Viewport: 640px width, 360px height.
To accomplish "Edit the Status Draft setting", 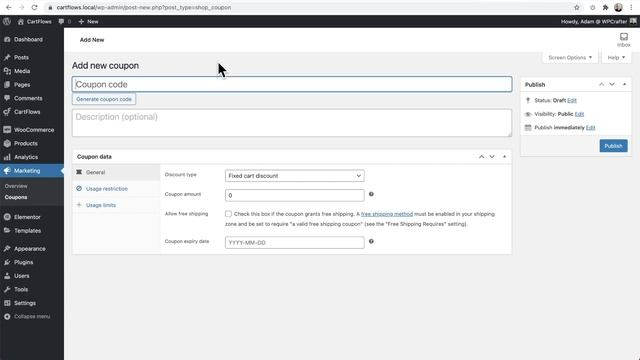I will [x=572, y=100].
